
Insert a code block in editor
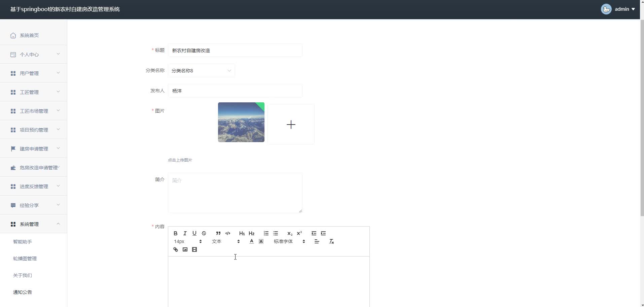point(228,233)
